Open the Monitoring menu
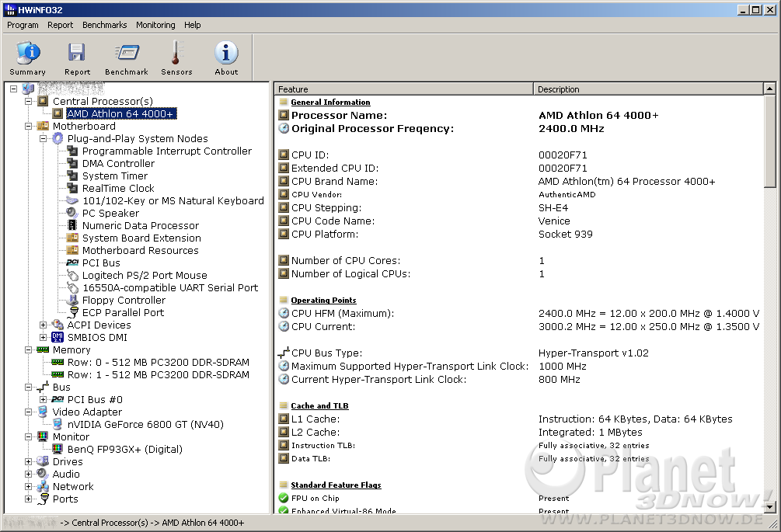The height and width of the screenshot is (532, 781). [x=155, y=25]
